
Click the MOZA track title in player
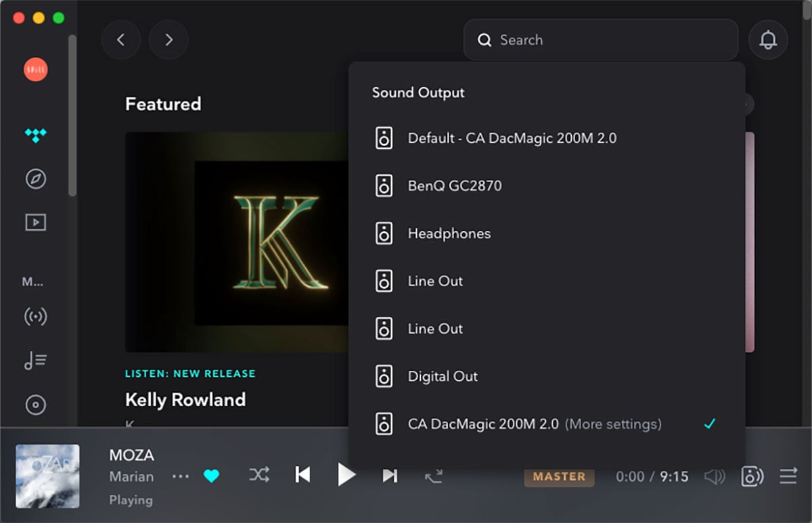coord(132,455)
